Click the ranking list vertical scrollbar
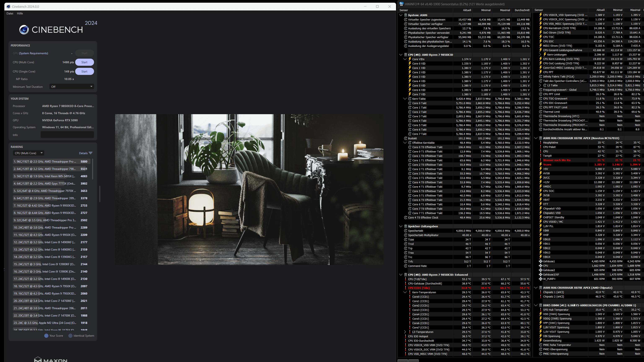Image resolution: width=644 pixels, height=362 pixels. pos(93,169)
